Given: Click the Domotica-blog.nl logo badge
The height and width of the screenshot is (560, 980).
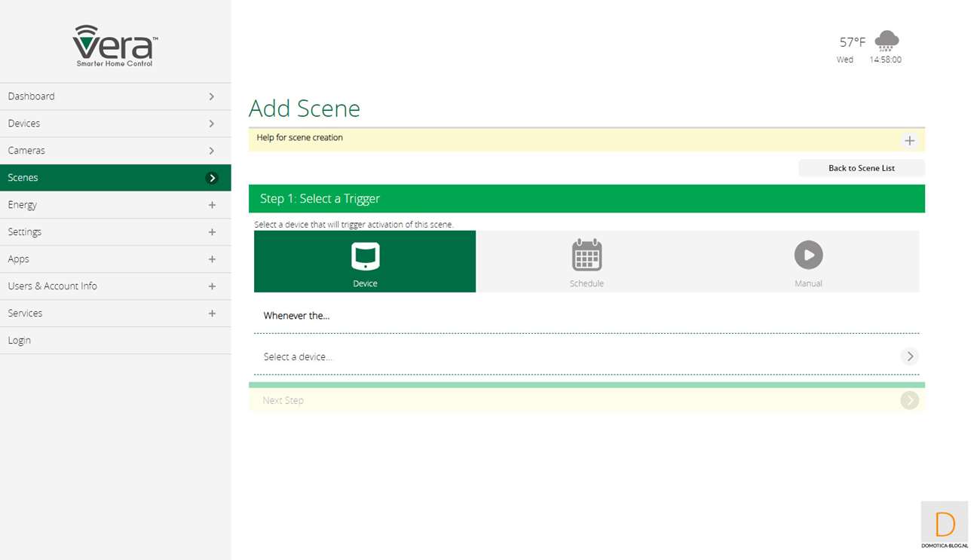Looking at the screenshot, I should [x=944, y=525].
